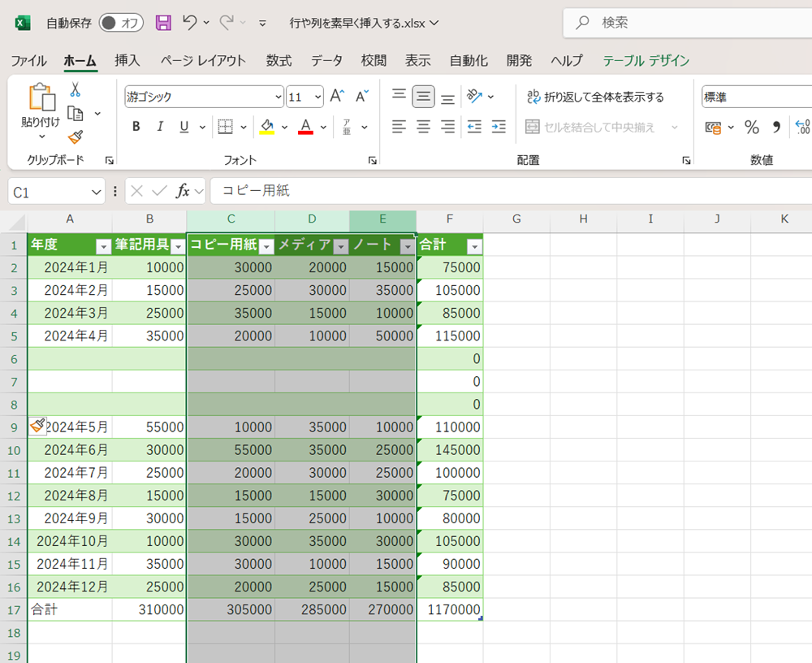
Task: Apply comma style number format
Action: pos(776,127)
